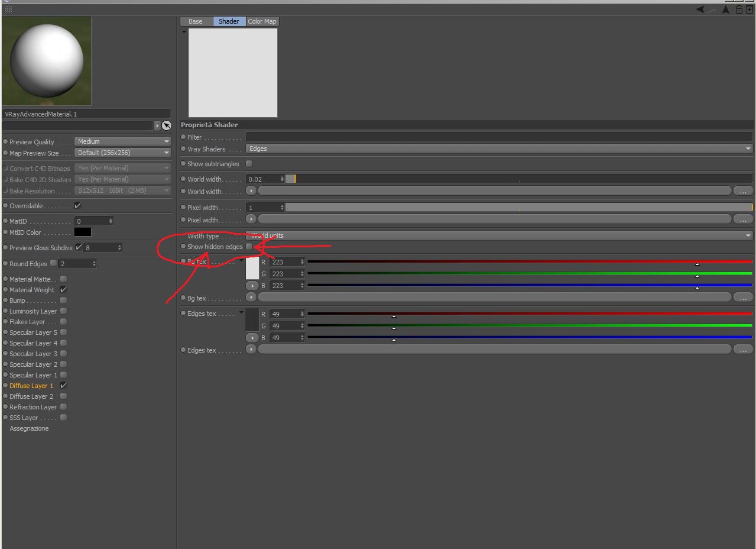The image size is (756, 549).
Task: Click the animation dot beside MatID
Action: (x=5, y=221)
